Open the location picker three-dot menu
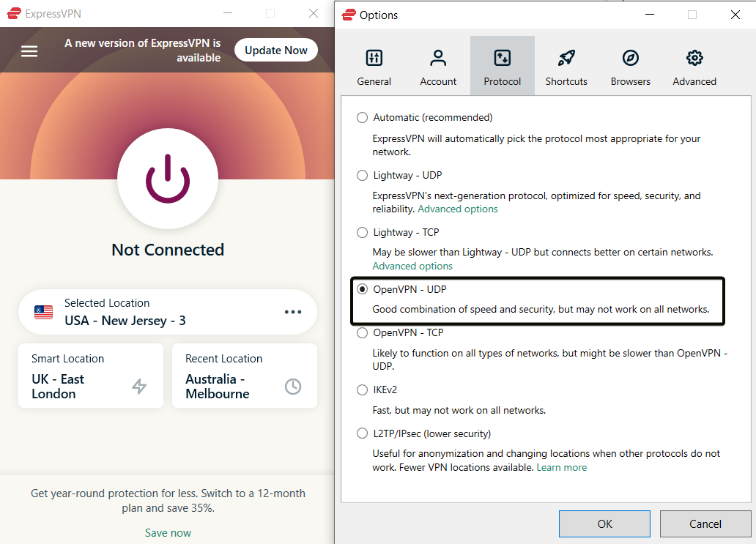The image size is (756, 544). click(x=293, y=312)
